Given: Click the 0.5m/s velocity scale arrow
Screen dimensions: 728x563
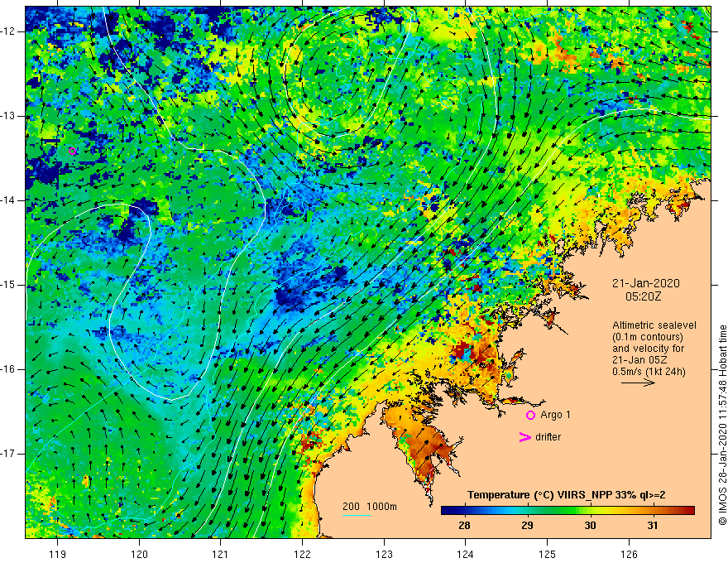Looking at the screenshot, I should [x=638, y=383].
